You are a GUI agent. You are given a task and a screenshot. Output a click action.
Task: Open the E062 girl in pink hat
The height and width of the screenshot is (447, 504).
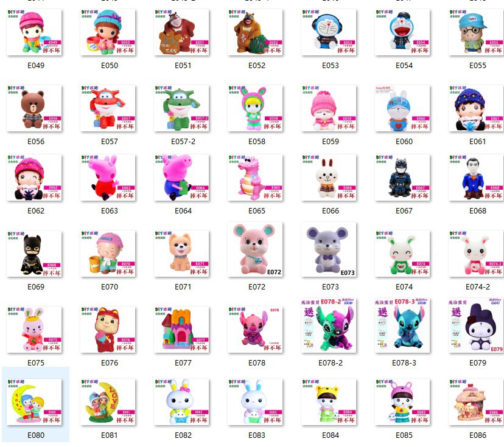(34, 178)
